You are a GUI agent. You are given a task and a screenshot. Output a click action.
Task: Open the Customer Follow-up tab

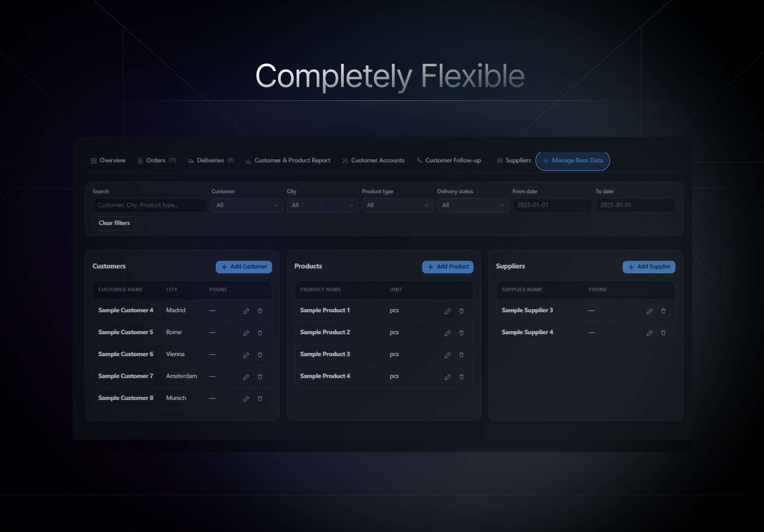tap(449, 160)
